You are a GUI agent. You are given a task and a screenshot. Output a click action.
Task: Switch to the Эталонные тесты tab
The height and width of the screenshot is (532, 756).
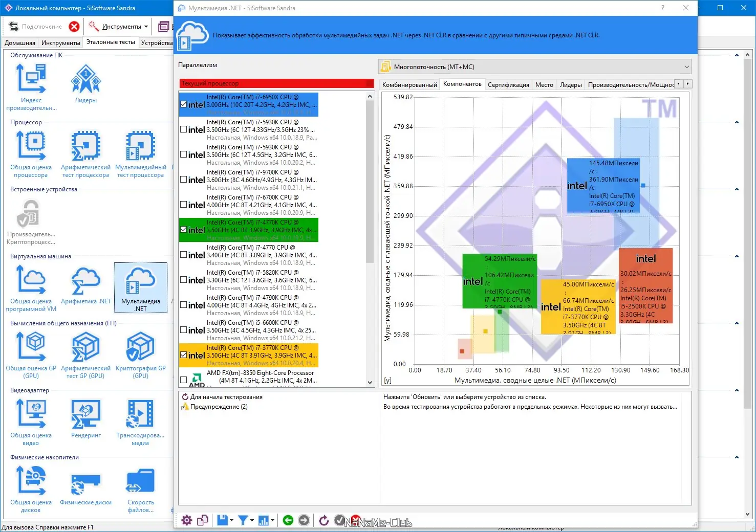(111, 42)
